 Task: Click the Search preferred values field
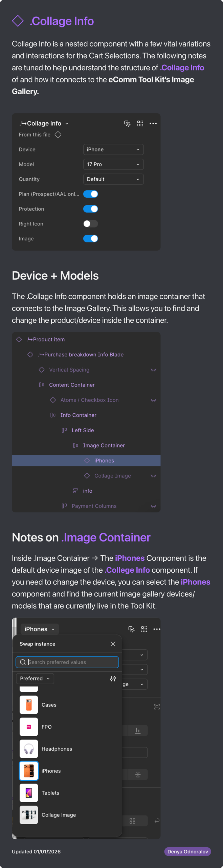71,662
